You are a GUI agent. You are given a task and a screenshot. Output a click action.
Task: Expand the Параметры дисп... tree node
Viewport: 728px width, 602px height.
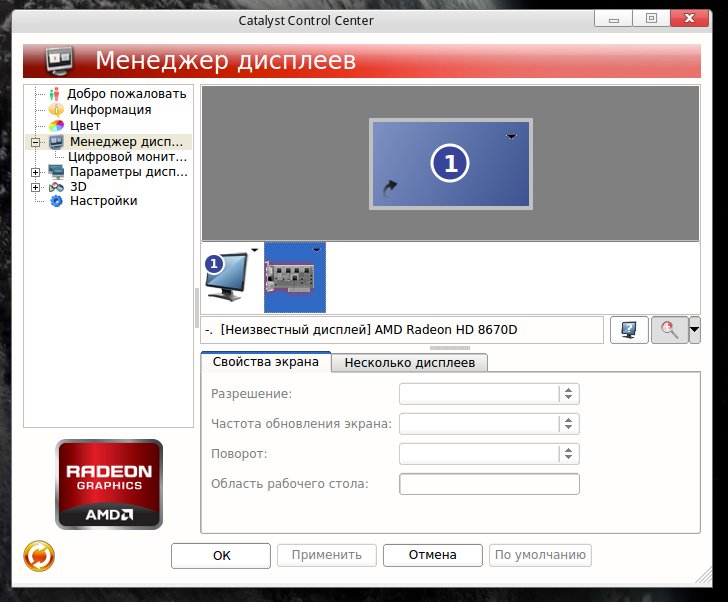click(35, 172)
